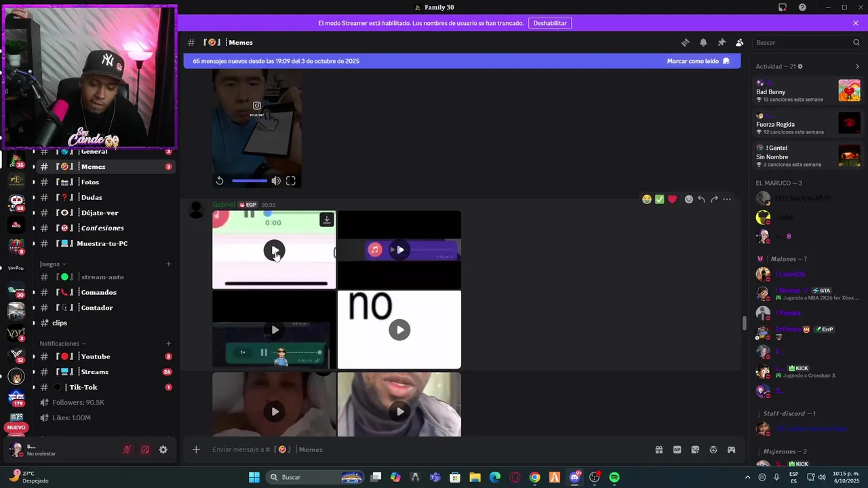Play the music clip video thumbnail
Image resolution: width=868 pixels, height=488 pixels.
(x=399, y=249)
